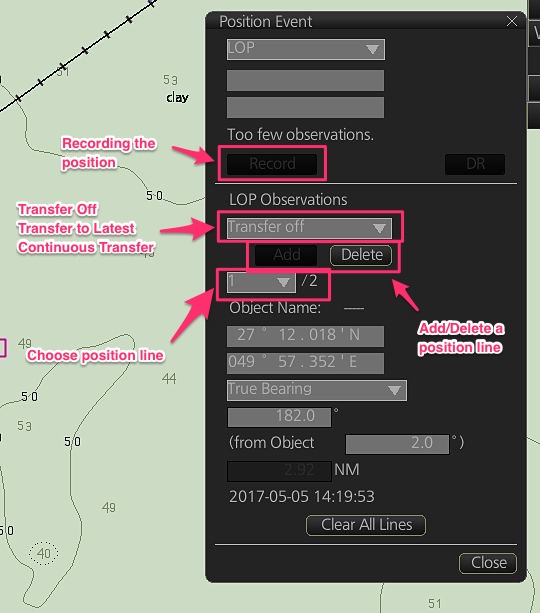The width and height of the screenshot is (540, 613).
Task: Click the 182.0 bearing value field
Action: pos(279,417)
